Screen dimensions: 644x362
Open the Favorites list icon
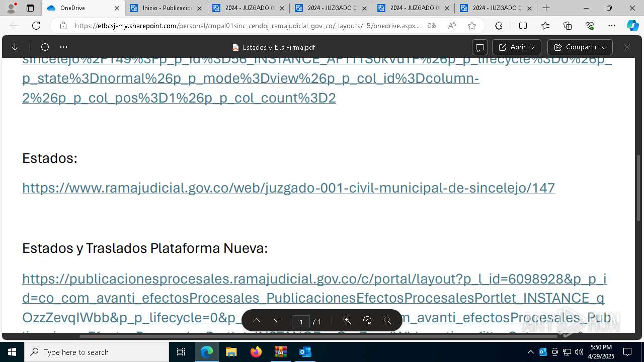(545, 26)
